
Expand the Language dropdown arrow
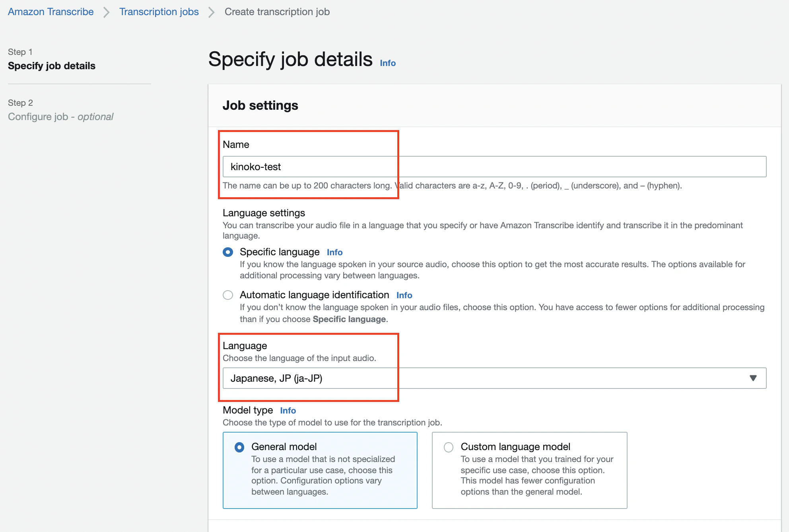[752, 378]
